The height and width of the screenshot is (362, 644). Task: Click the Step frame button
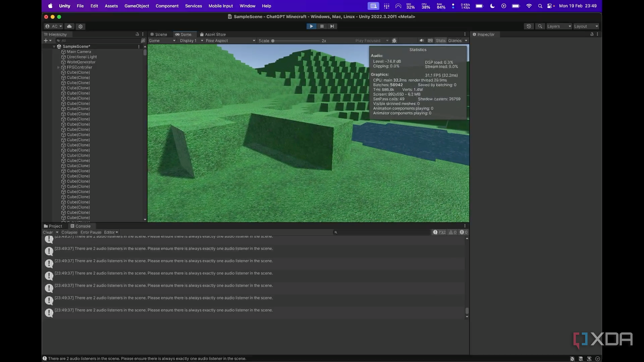(x=332, y=26)
